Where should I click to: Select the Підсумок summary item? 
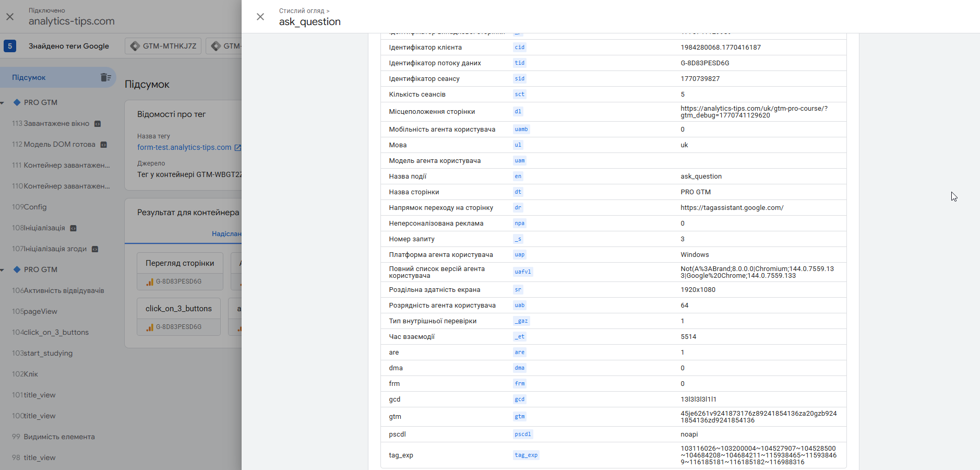click(29, 77)
